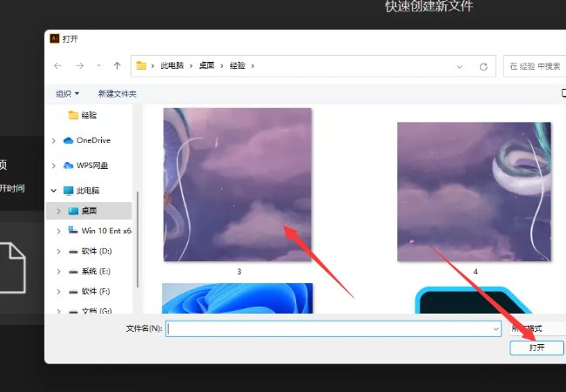
Task: Select OneDrive in navigation tree
Action: point(86,140)
